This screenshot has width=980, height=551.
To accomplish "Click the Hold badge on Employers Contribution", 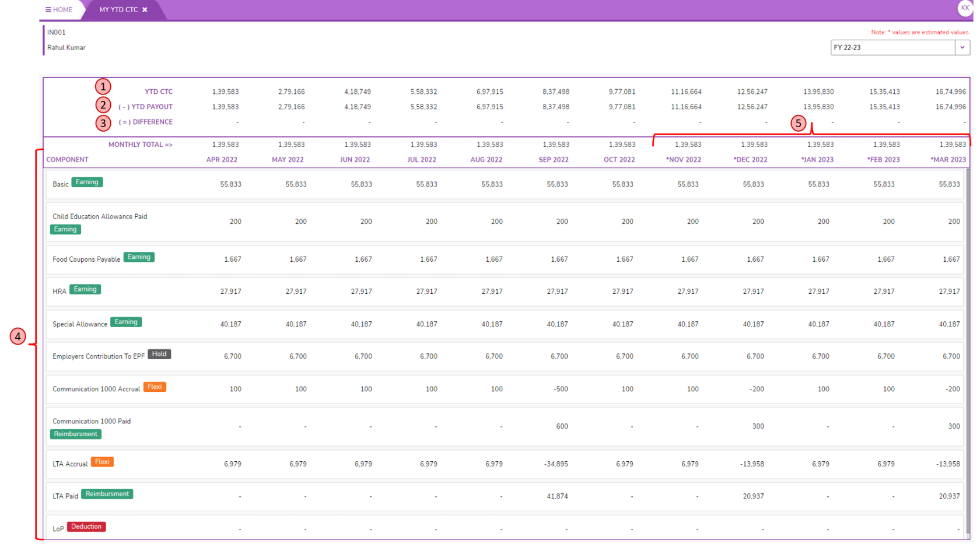I will (159, 355).
